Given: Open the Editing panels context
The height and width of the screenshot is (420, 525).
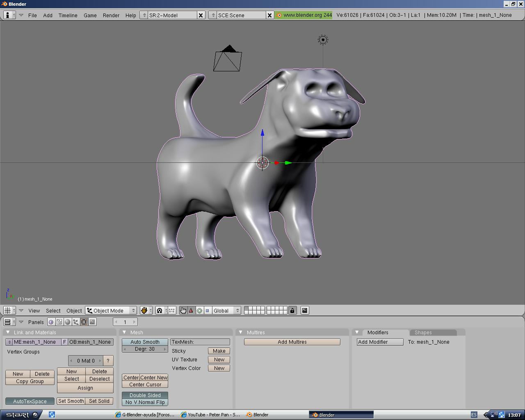Looking at the screenshot, I should (84, 322).
